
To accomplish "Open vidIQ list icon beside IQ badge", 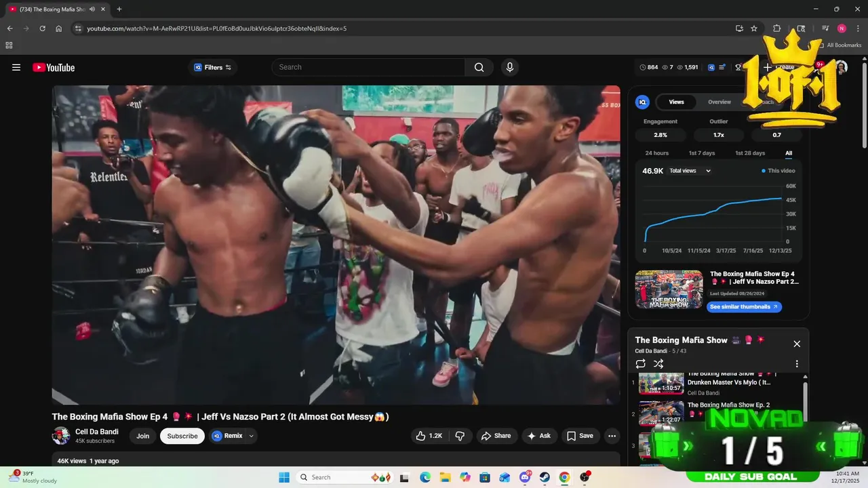I will (x=722, y=67).
